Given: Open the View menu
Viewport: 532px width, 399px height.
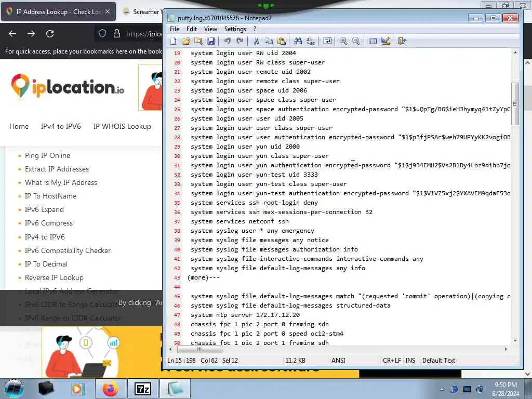Looking at the screenshot, I should pos(210,29).
